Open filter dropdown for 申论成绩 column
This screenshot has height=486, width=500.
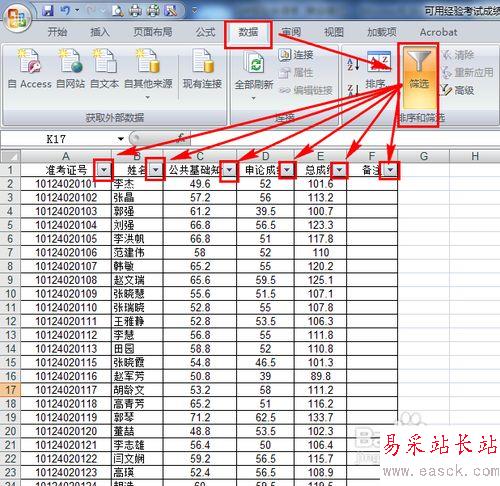[287, 170]
